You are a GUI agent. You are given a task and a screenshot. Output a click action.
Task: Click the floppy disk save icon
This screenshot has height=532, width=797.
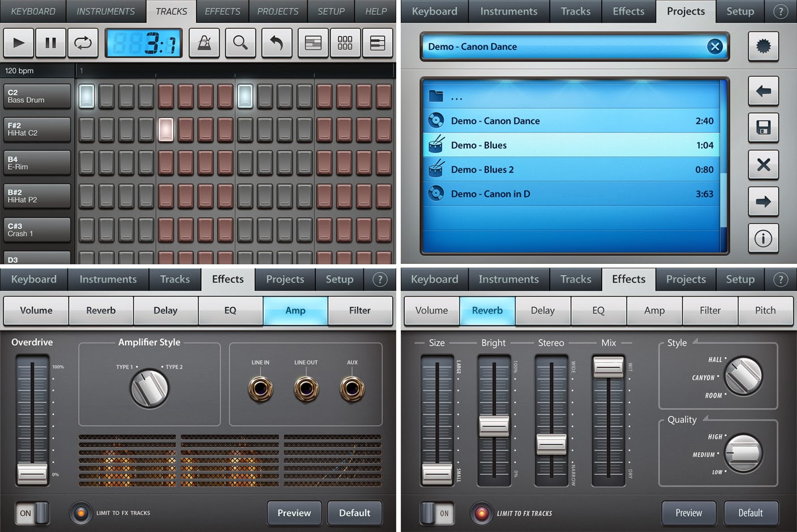(763, 127)
